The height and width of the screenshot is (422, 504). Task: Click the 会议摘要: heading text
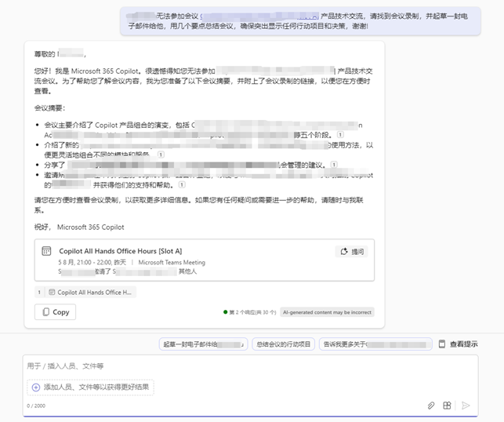tap(50, 108)
